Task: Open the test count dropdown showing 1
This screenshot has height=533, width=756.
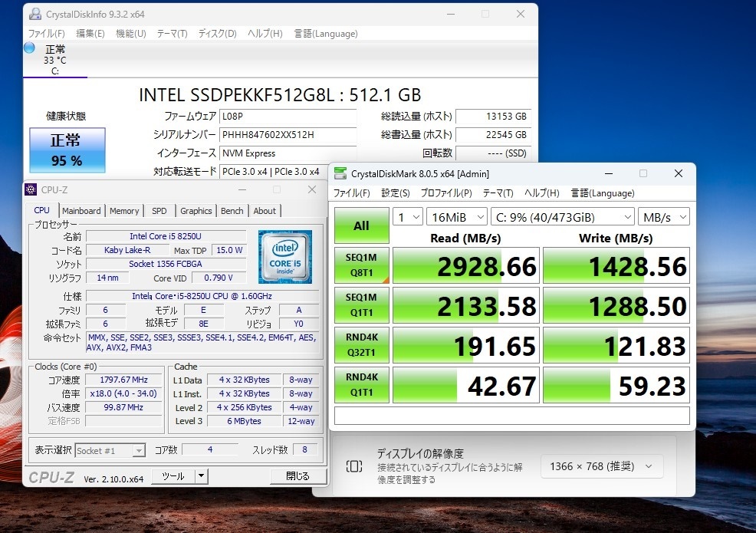Action: tap(408, 217)
